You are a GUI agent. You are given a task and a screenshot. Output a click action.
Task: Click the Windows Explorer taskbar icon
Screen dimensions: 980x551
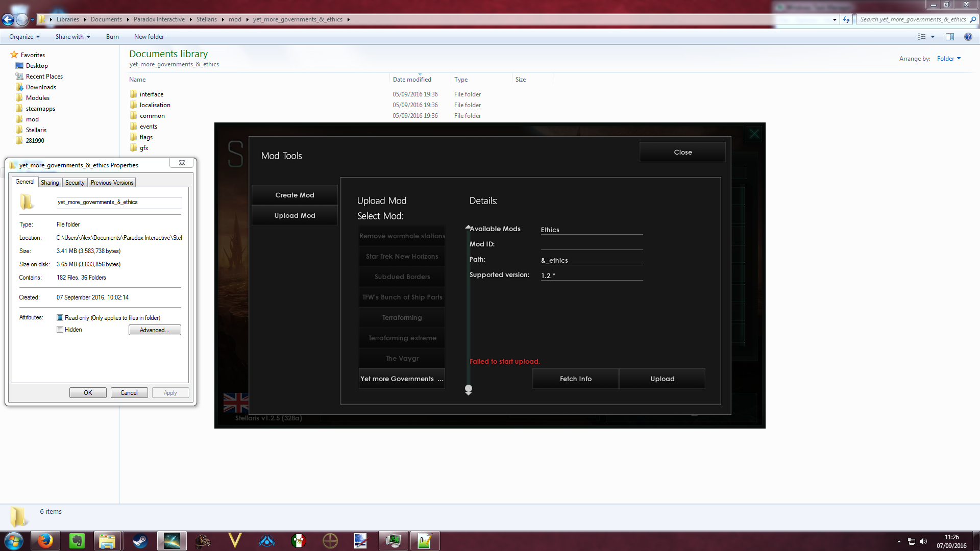[107, 541]
